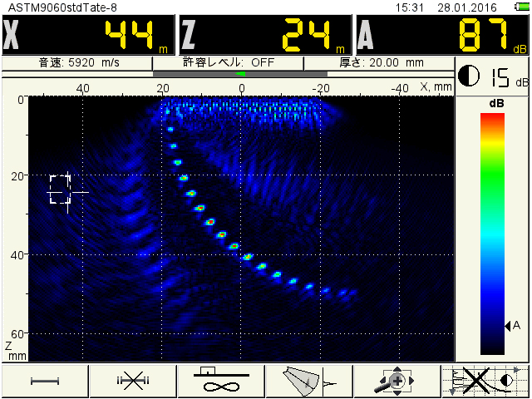
Task: Select the thickness 20.00 mm field
Action: [379, 63]
